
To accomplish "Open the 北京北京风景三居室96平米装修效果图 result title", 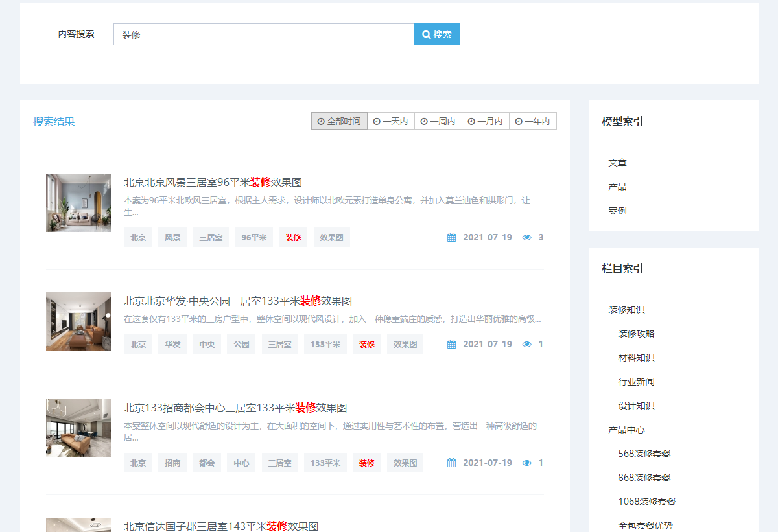I will coord(213,182).
